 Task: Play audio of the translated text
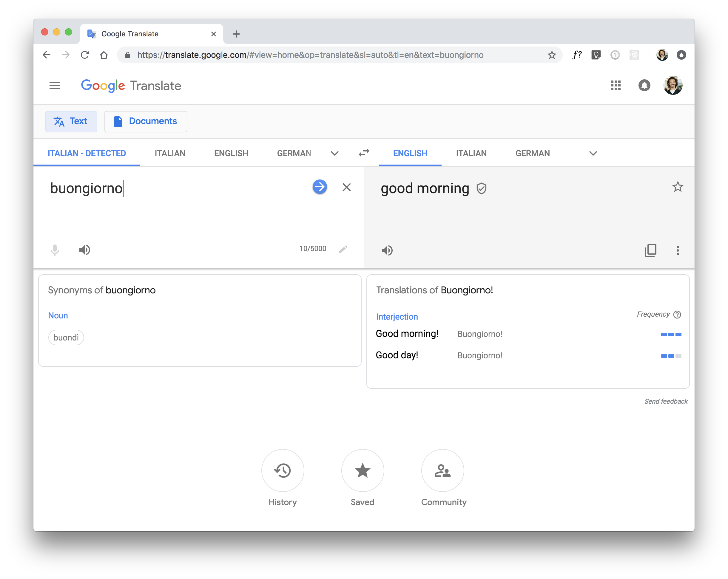point(387,250)
